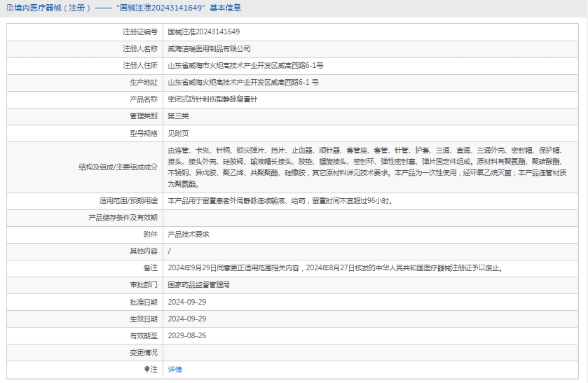The height and width of the screenshot is (383, 588).
Task: Click the 产品储存条件及有效期 row label
Action: coord(123,218)
